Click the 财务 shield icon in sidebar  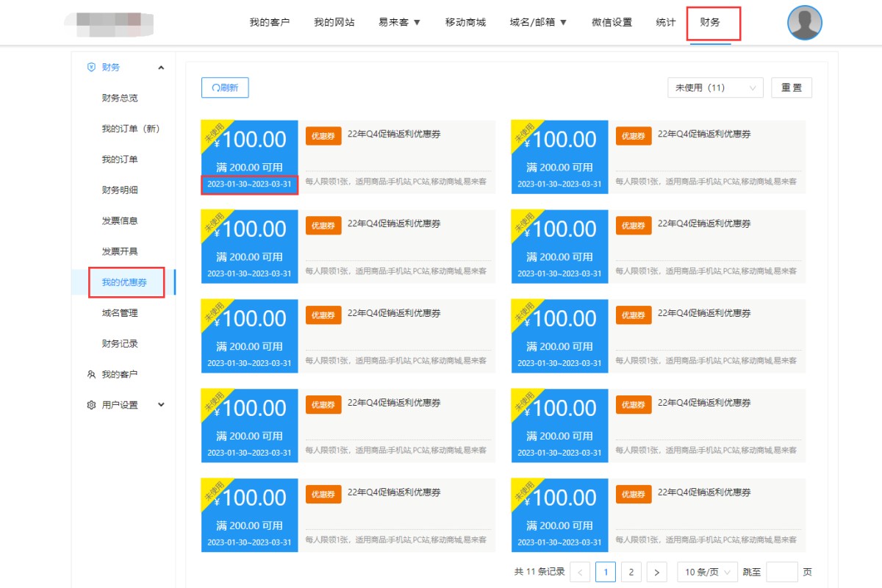pos(91,67)
